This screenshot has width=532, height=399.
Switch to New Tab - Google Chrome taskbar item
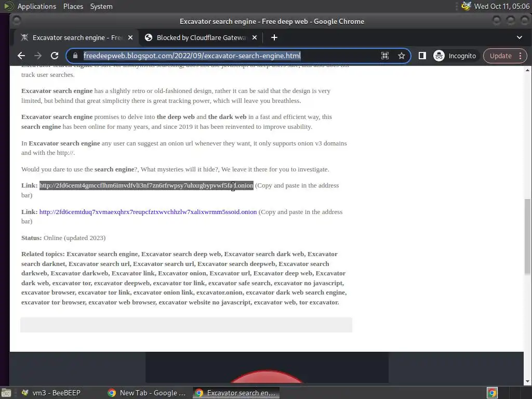point(147,393)
